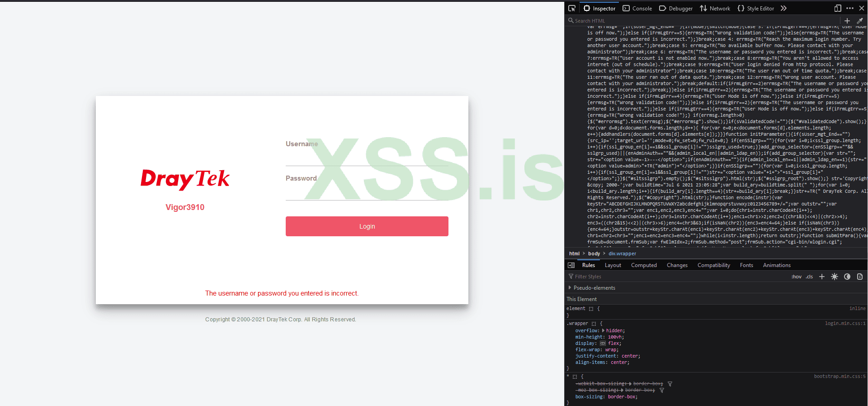
Task: Toggle responsive design mode icon
Action: [x=838, y=8]
